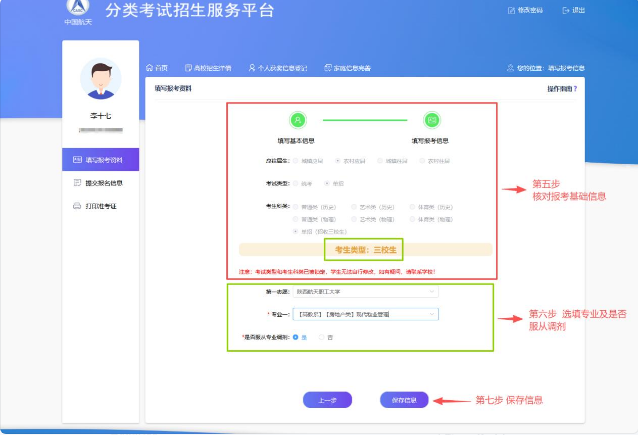Click the 上一步 button
Viewport: 638px width, 435px height.
click(x=327, y=400)
